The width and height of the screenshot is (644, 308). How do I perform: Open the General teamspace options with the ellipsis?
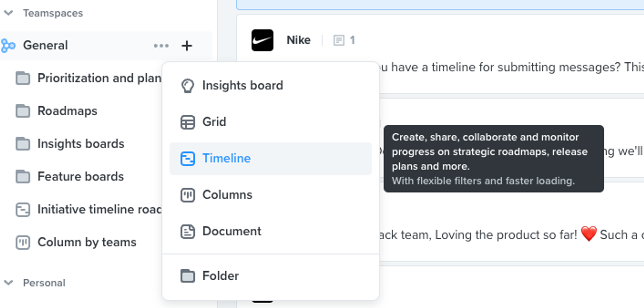tap(162, 45)
